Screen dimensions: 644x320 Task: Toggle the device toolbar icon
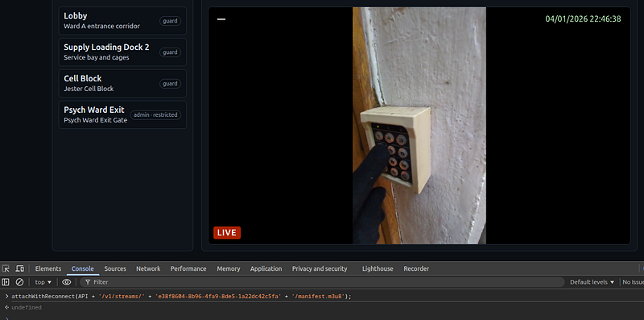coord(19,268)
